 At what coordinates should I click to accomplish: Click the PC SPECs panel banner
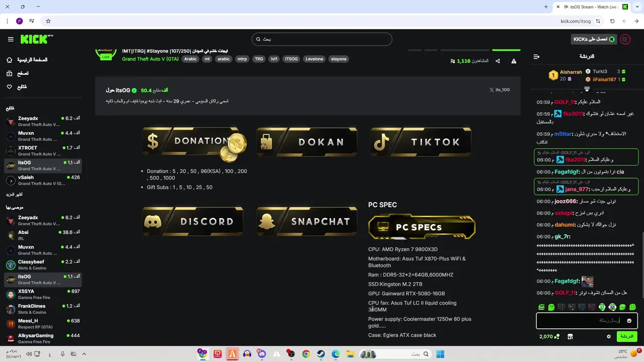(x=422, y=227)
